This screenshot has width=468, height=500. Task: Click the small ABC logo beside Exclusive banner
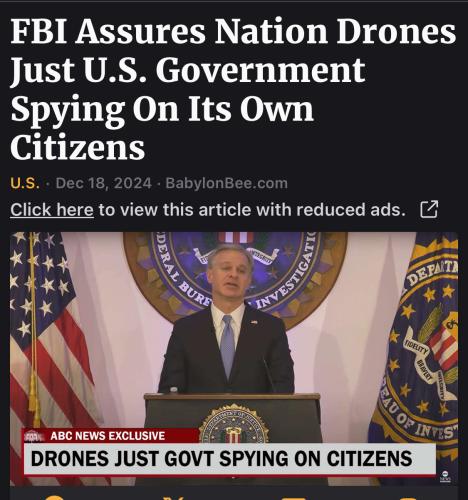[33, 436]
